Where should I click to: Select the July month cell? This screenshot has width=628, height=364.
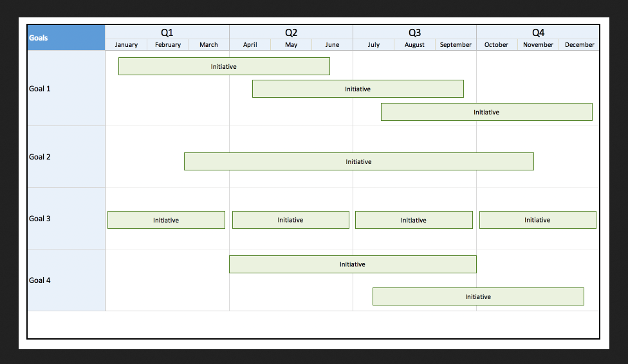[x=374, y=45]
